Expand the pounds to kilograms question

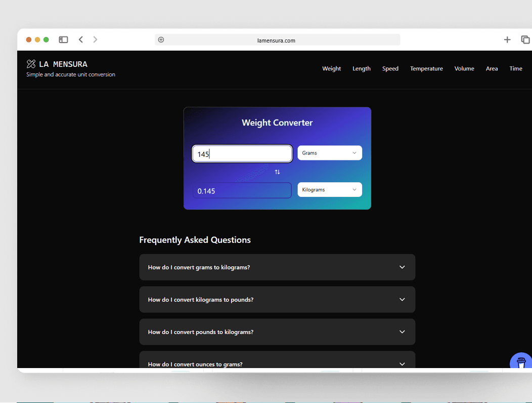(277, 332)
